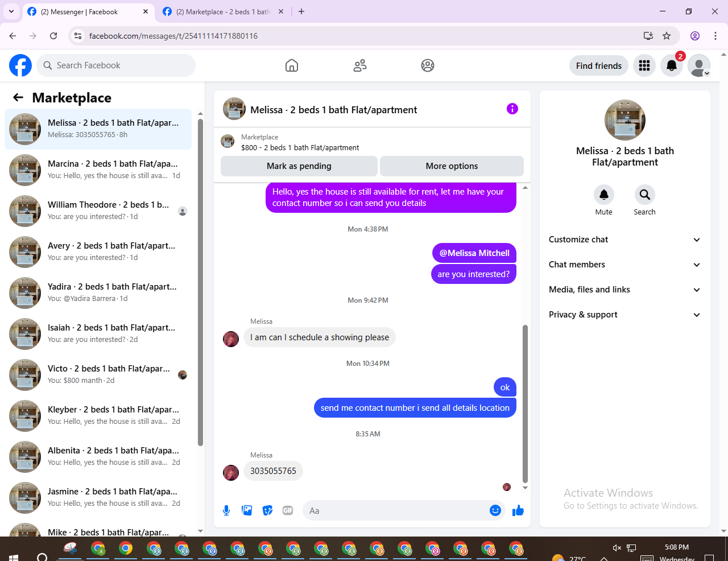Click the address bar URL
Image resolution: width=728 pixels, height=561 pixels.
(x=173, y=36)
